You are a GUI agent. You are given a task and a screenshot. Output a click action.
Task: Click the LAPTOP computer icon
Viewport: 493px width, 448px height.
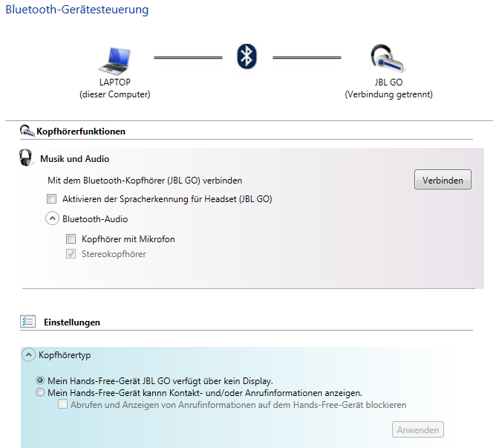coord(114,61)
